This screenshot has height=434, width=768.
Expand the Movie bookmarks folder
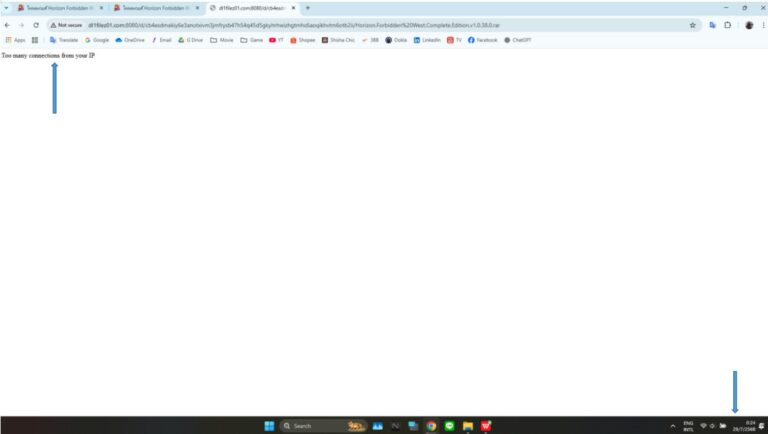click(222, 40)
